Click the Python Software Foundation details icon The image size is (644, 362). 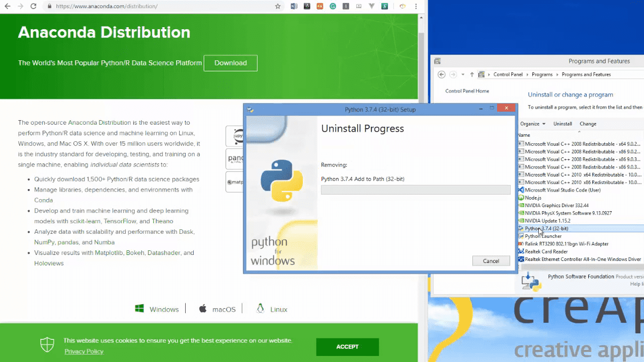(531, 282)
